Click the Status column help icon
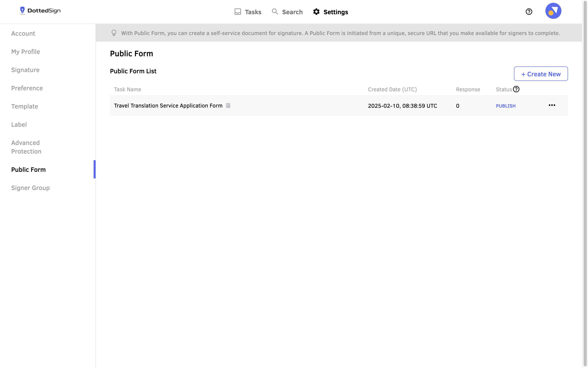The height and width of the screenshot is (368, 588). coord(516,89)
